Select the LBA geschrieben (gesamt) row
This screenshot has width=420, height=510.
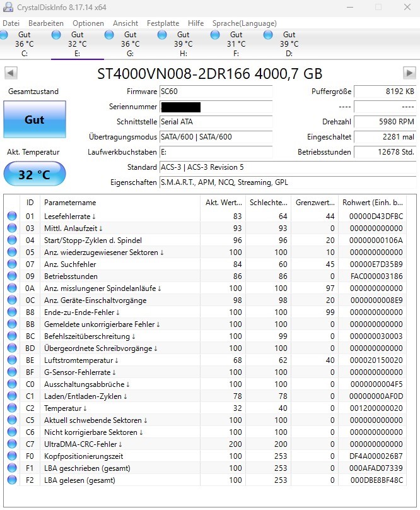pos(206,468)
